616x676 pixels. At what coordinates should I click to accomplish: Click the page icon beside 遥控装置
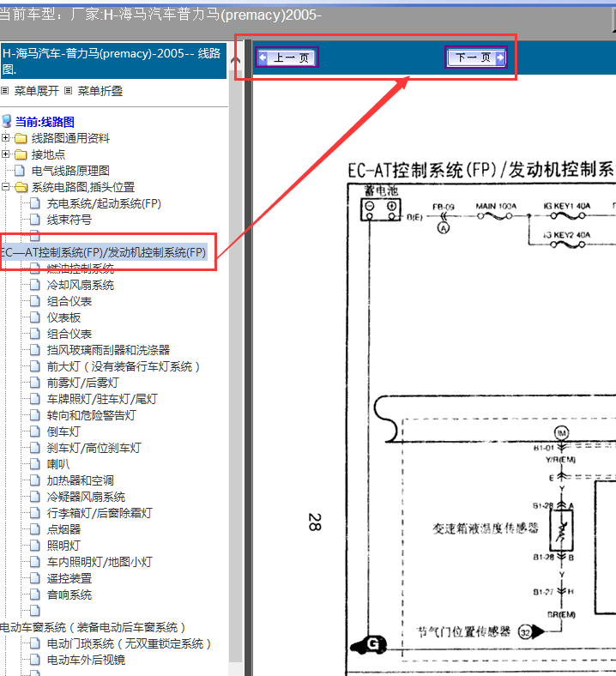click(x=35, y=578)
